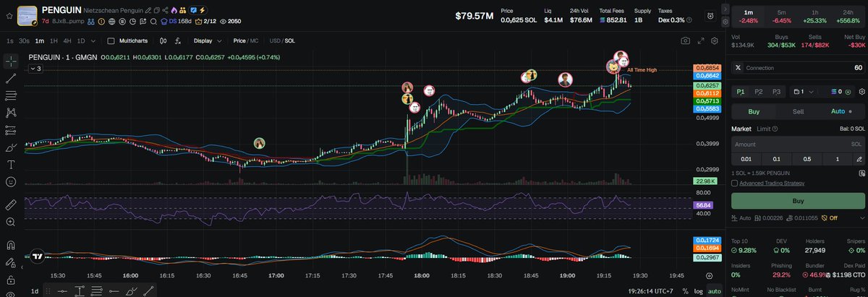The width and height of the screenshot is (868, 297).
Task: Open chart settings gear icon
Action: [x=714, y=41]
